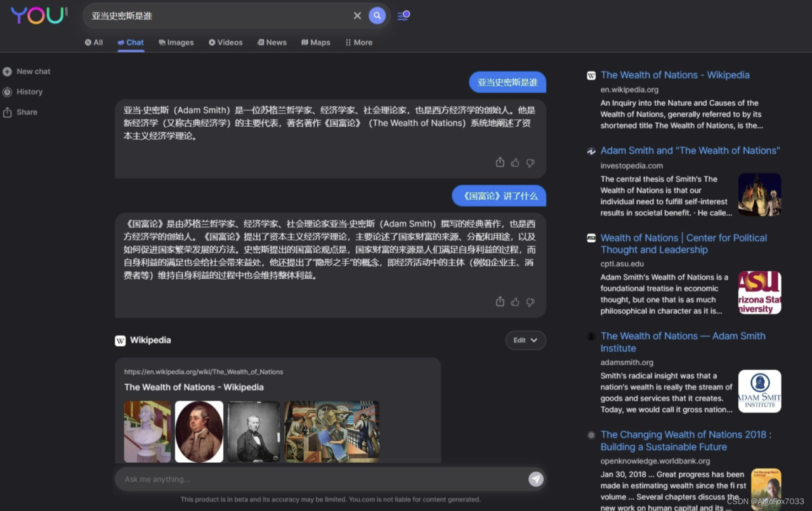Click the search query field at top

tap(220, 16)
